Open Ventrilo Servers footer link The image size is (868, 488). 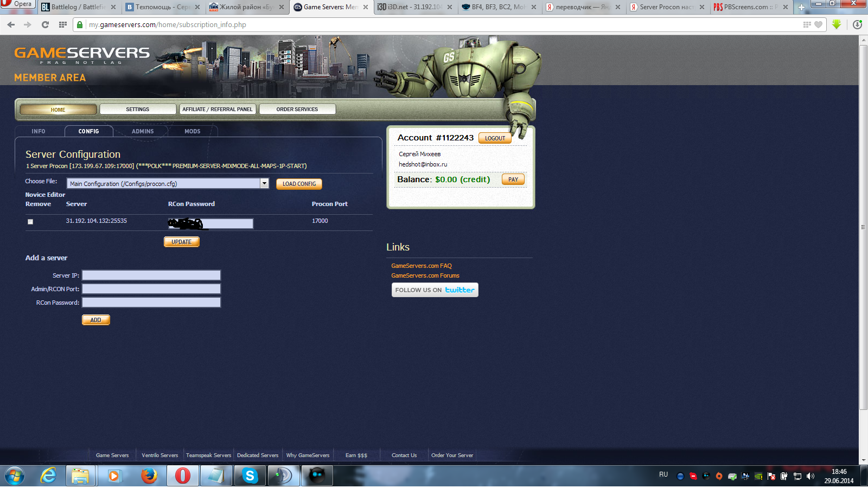[160, 455]
